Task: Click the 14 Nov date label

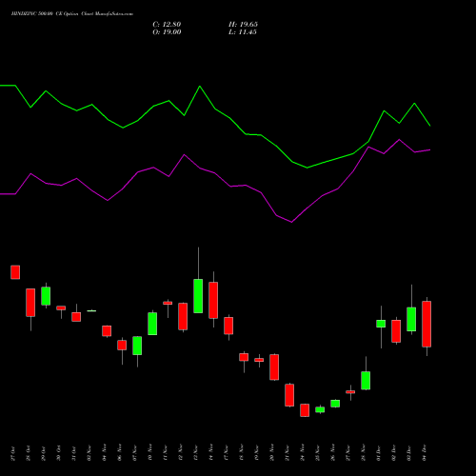Action: click(210, 453)
